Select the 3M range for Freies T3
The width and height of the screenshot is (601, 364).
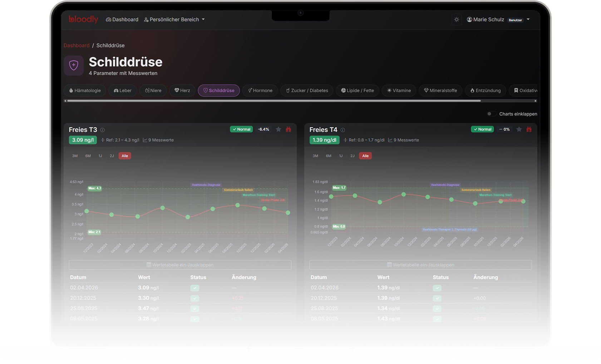coord(75,156)
